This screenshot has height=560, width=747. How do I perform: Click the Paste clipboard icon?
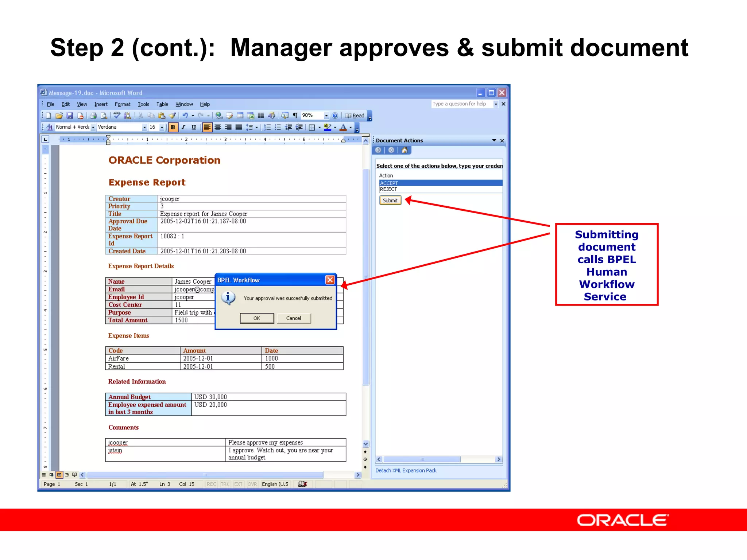[162, 116]
